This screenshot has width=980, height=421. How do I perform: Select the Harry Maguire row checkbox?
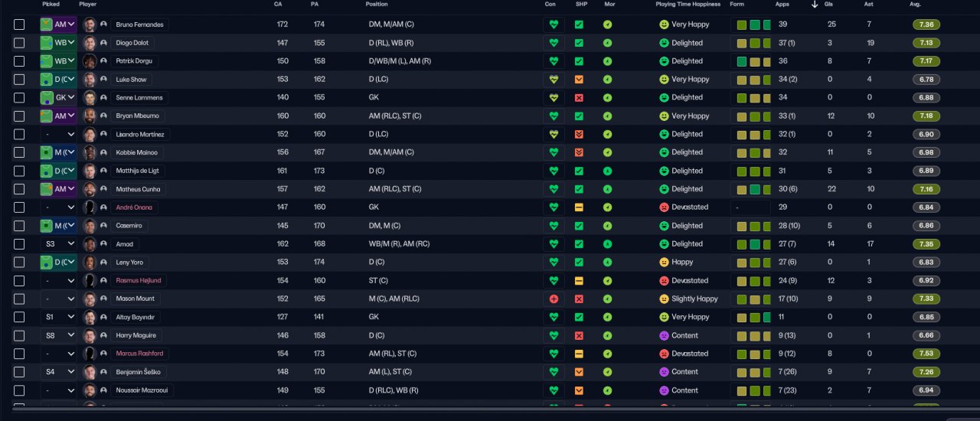(x=19, y=336)
